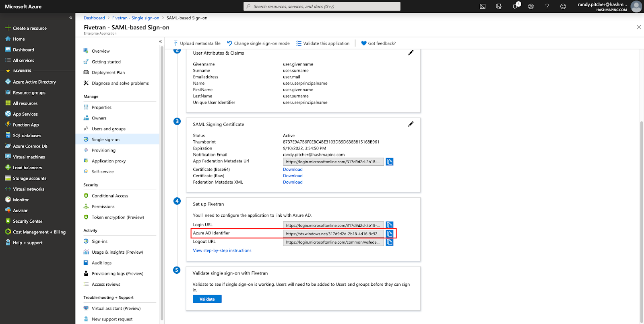Download the Certificate (Base64)
This screenshot has width=644, height=324.
(293, 169)
